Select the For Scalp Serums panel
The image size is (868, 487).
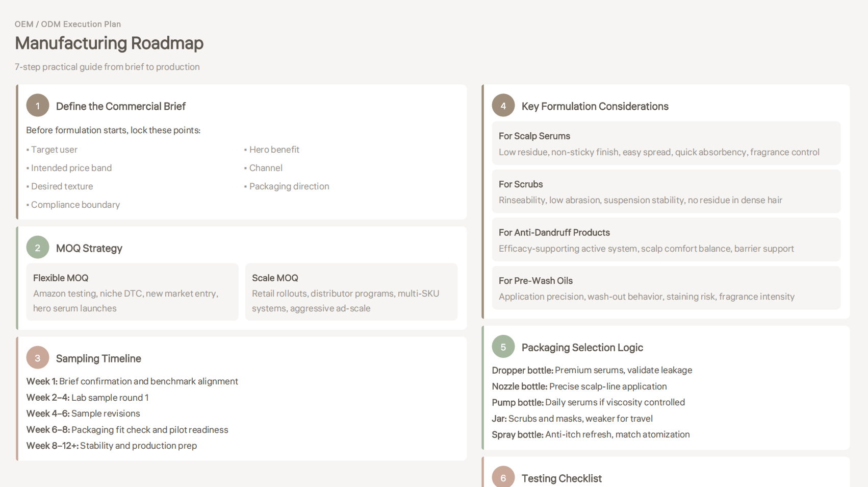[666, 143]
